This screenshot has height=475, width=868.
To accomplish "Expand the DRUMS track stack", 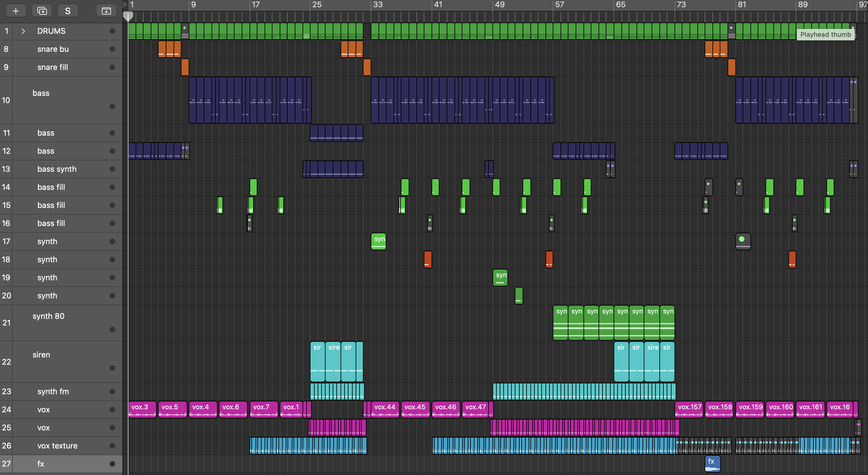I will 23,31.
